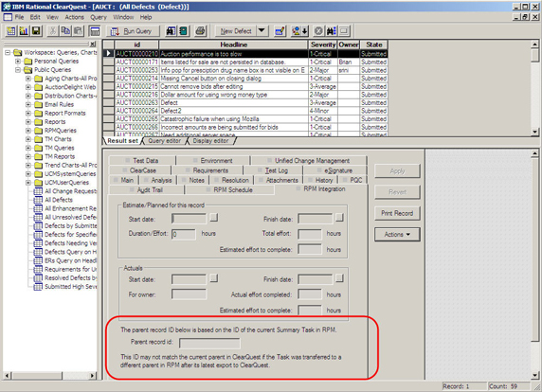The width and height of the screenshot is (542, 392).
Task: Click the For owner field in Actuals
Action: (190, 294)
